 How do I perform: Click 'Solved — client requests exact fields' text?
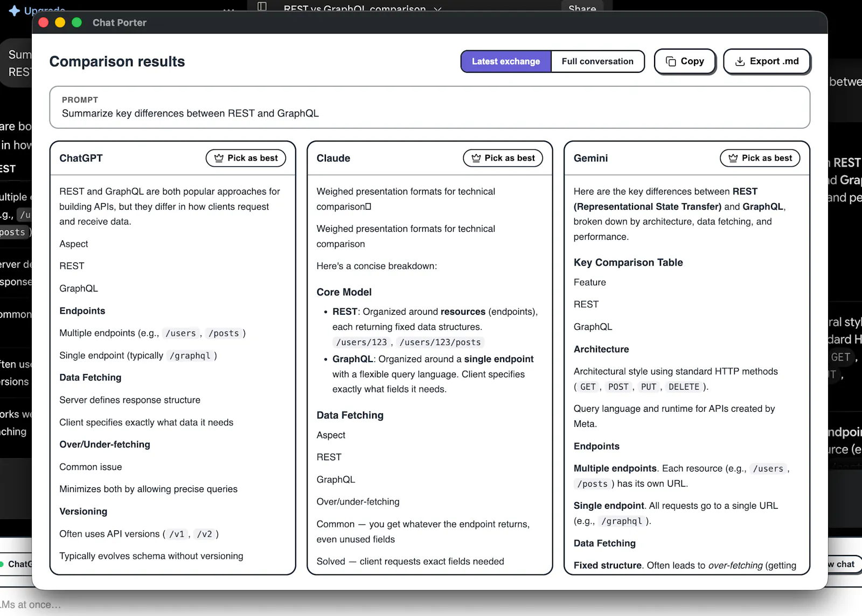tap(411, 562)
